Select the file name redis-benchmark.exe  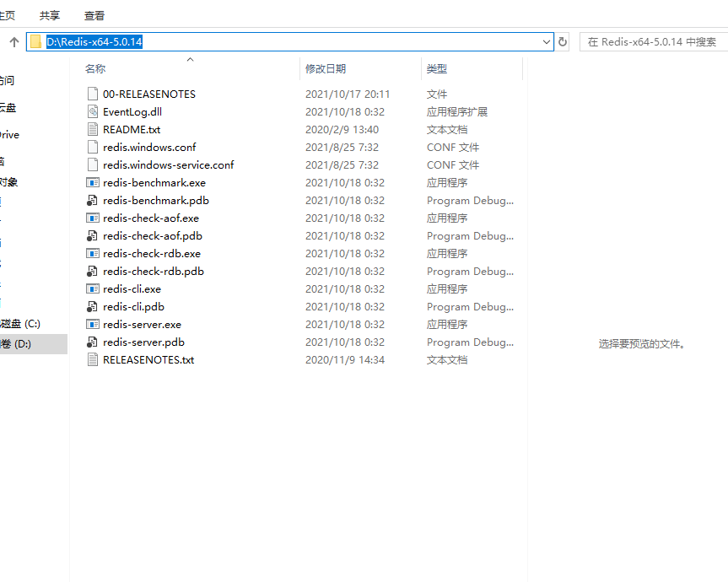[x=154, y=182]
